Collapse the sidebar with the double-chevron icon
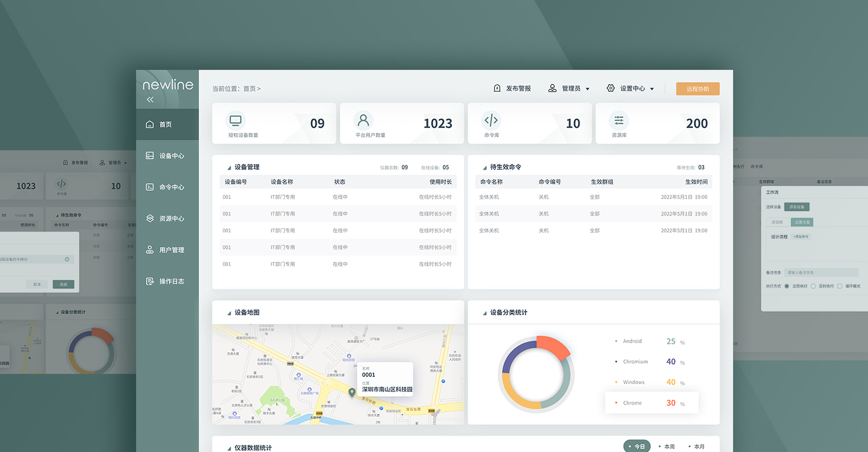Viewport: 868px width, 452px height. [150, 100]
